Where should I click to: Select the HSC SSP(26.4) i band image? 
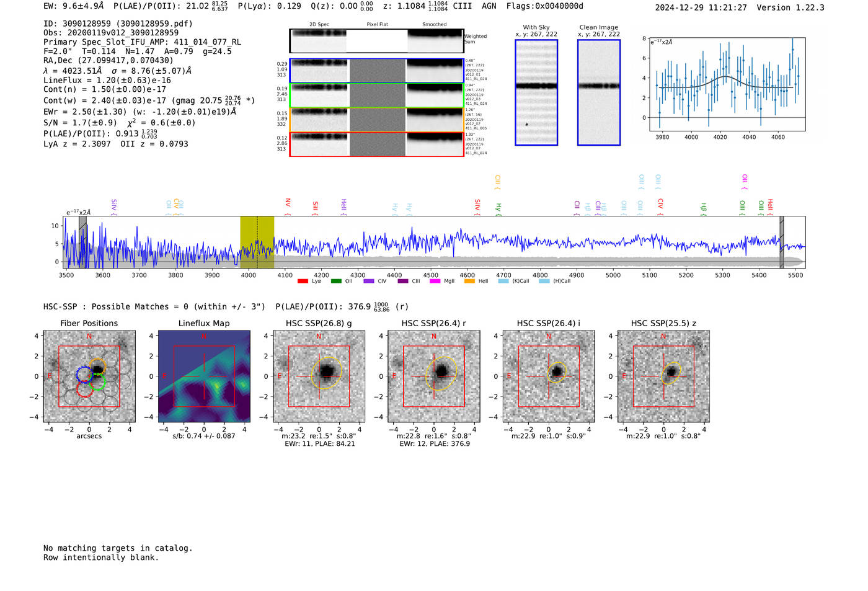click(549, 376)
